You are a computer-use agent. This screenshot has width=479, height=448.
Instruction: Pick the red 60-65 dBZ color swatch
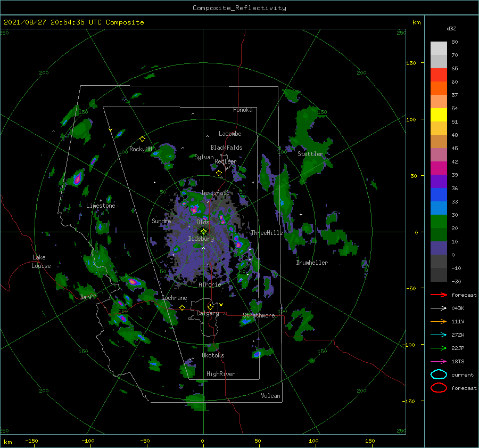[439, 75]
